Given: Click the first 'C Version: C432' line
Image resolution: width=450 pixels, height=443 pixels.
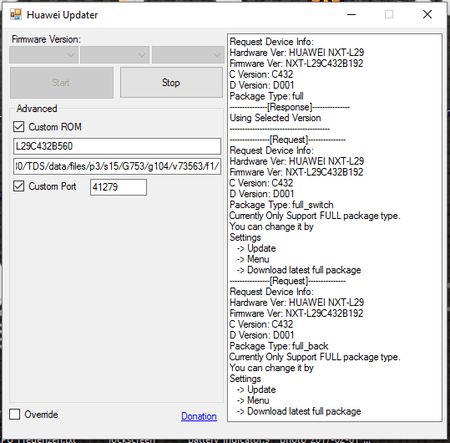Looking at the screenshot, I should click(x=261, y=74).
